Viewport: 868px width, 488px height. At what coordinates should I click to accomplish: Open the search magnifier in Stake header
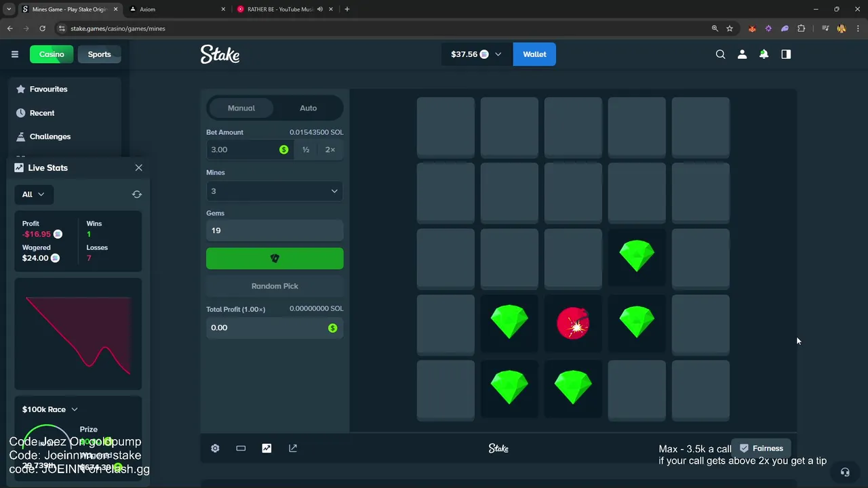(x=720, y=54)
